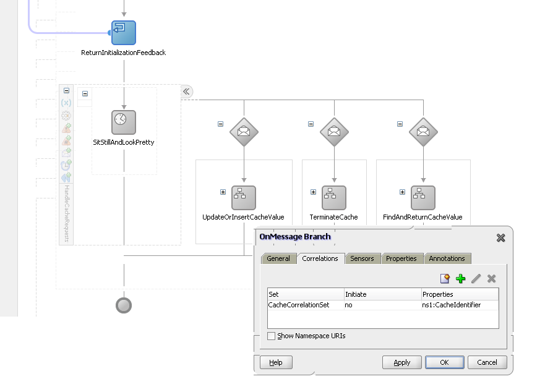Add correlation with the green plus icon
The image size is (545, 392).
point(460,279)
